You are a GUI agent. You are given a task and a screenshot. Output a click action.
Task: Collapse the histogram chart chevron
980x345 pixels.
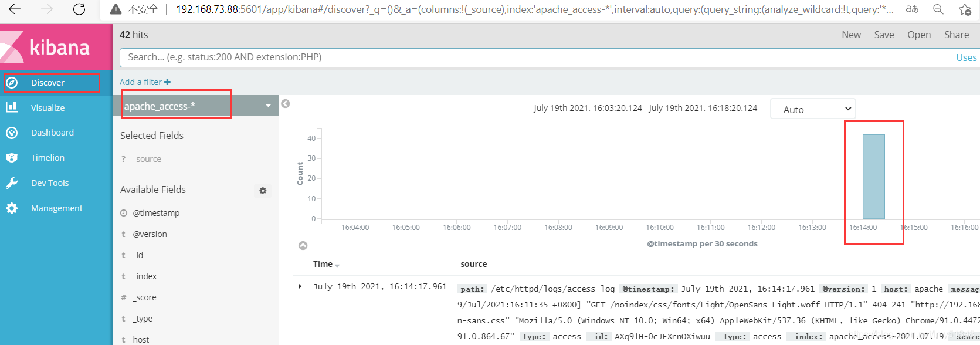click(303, 245)
